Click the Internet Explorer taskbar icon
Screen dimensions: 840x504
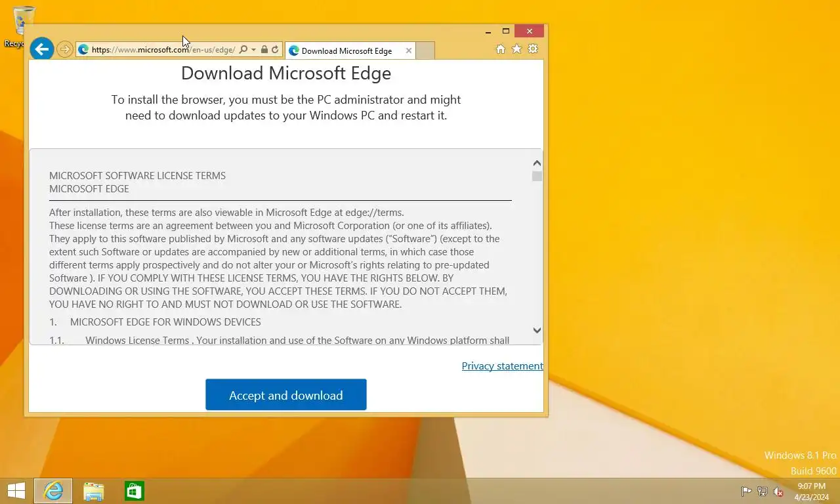tap(53, 491)
